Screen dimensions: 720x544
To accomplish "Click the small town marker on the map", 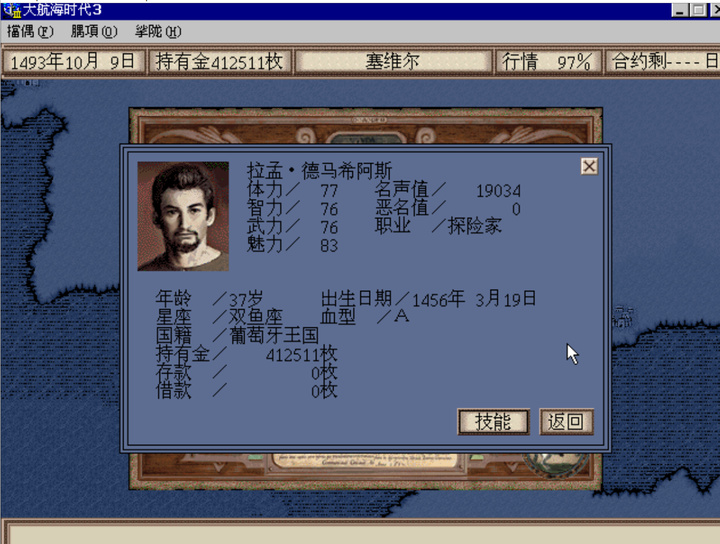I will click(623, 317).
